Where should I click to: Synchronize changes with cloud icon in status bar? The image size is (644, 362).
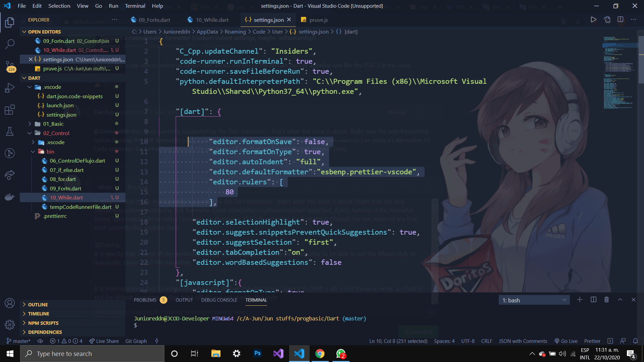(x=40, y=341)
